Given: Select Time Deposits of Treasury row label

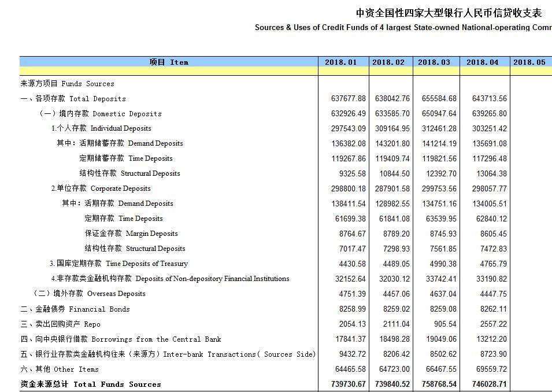Looking at the screenshot, I should tap(118, 264).
